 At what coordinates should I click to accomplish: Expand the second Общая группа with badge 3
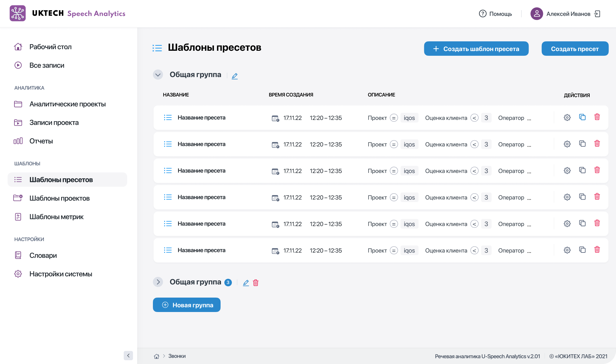[158, 282]
